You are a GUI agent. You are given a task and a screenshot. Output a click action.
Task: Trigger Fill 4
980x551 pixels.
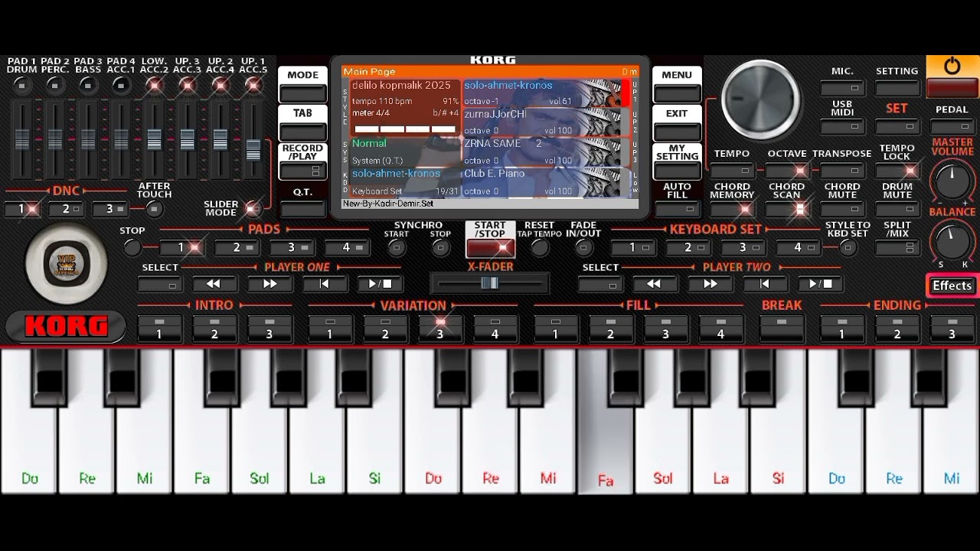coord(720,328)
